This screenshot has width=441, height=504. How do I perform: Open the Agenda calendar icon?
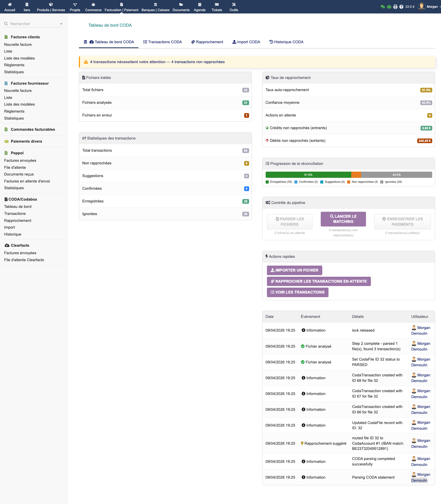coord(199,4)
